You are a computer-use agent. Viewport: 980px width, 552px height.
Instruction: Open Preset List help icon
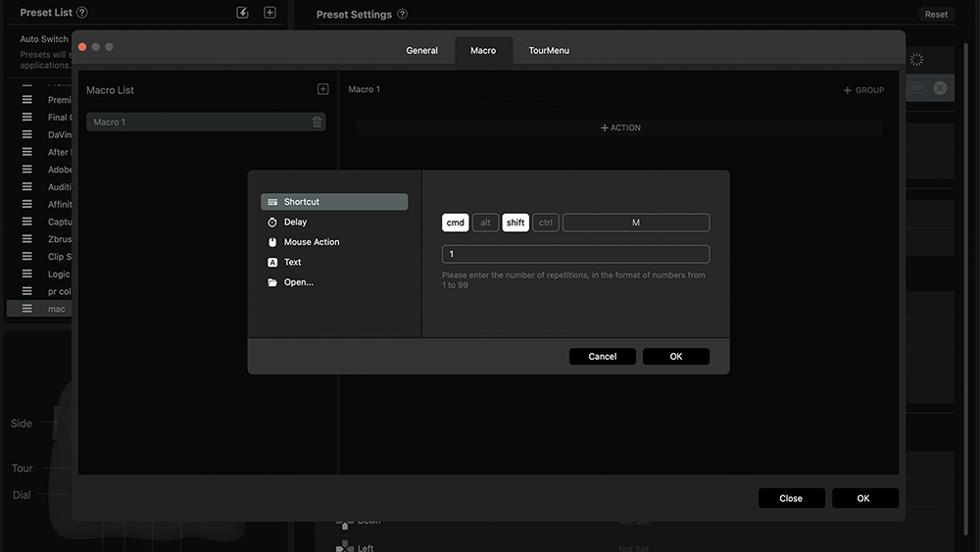(x=82, y=13)
